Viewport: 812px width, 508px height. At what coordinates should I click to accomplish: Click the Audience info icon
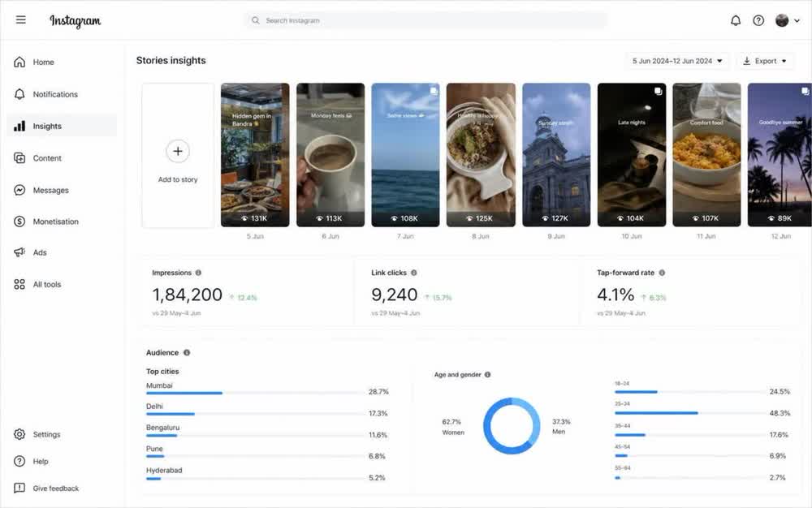pos(187,352)
